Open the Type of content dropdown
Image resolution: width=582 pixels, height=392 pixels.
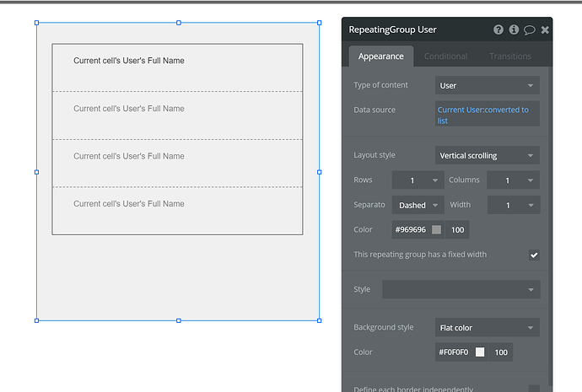(487, 85)
